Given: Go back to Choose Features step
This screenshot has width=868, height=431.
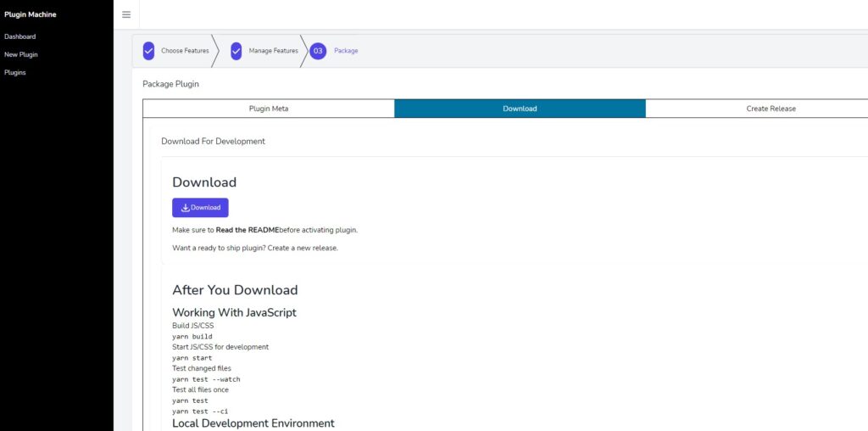Looking at the screenshot, I should click(185, 51).
